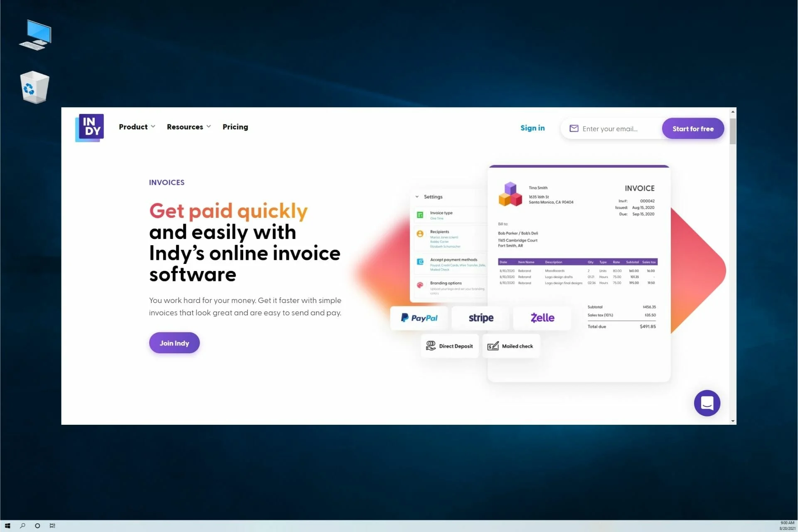This screenshot has width=798, height=532.
Task: Click the Indy logo icon in header
Action: pos(90,127)
